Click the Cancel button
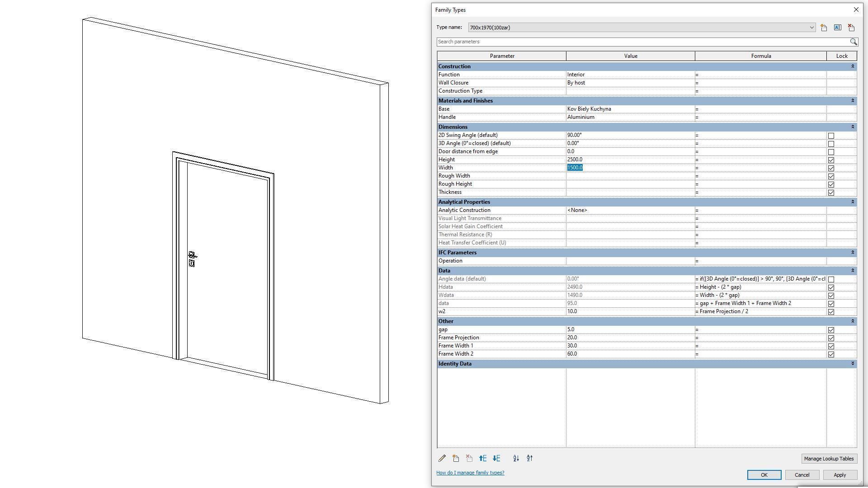 (x=802, y=475)
